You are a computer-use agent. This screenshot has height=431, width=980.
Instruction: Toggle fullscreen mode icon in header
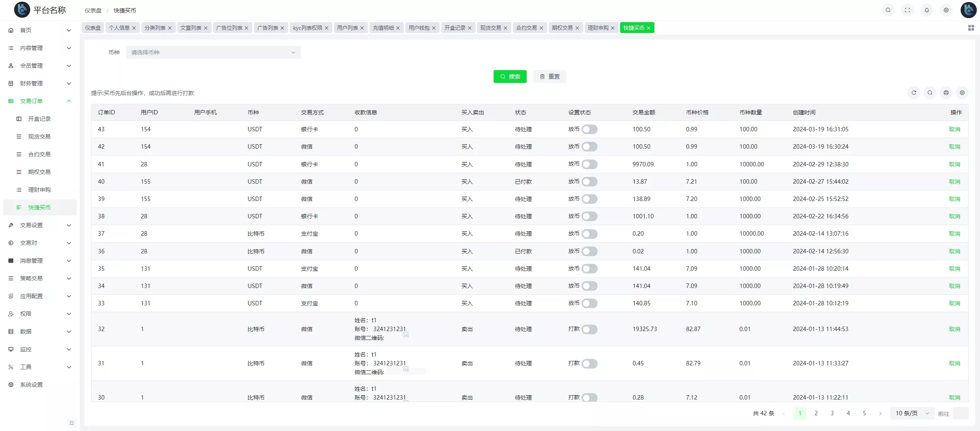click(x=907, y=10)
